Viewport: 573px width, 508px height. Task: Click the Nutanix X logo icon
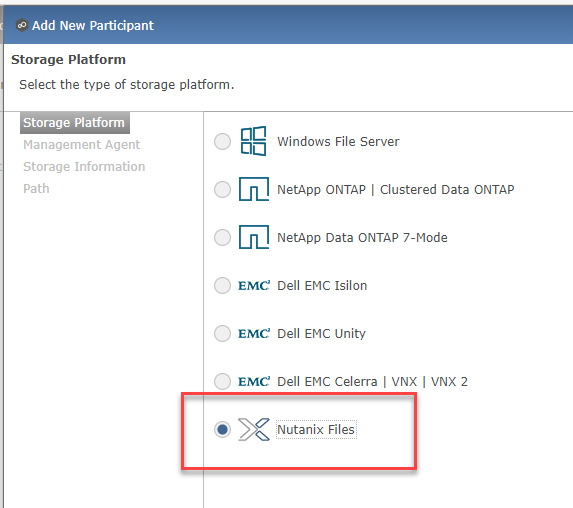point(254,429)
